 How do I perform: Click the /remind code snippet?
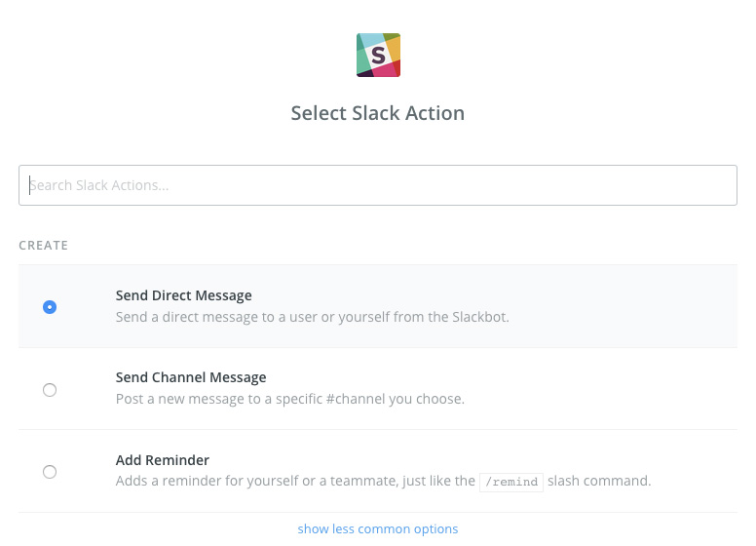(x=511, y=482)
